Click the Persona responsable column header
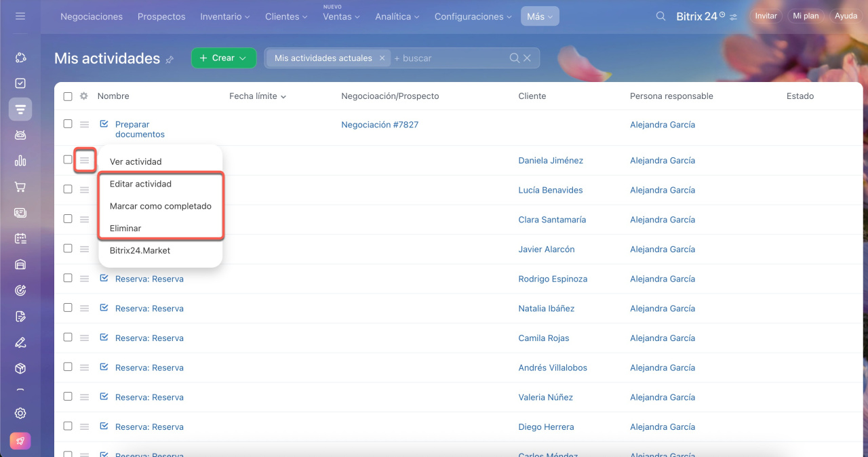868x457 pixels. 671,96
